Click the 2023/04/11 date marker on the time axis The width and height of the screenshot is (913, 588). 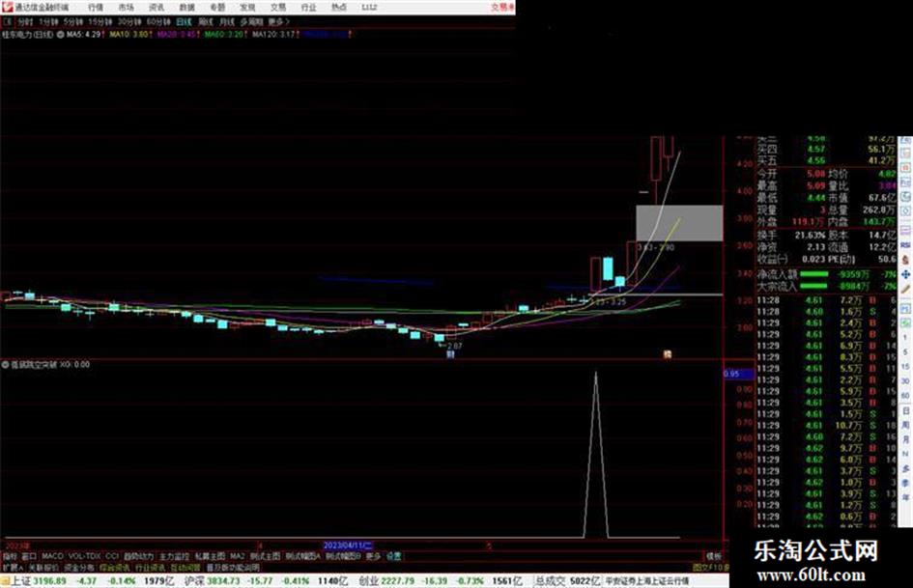pyautogui.click(x=348, y=546)
